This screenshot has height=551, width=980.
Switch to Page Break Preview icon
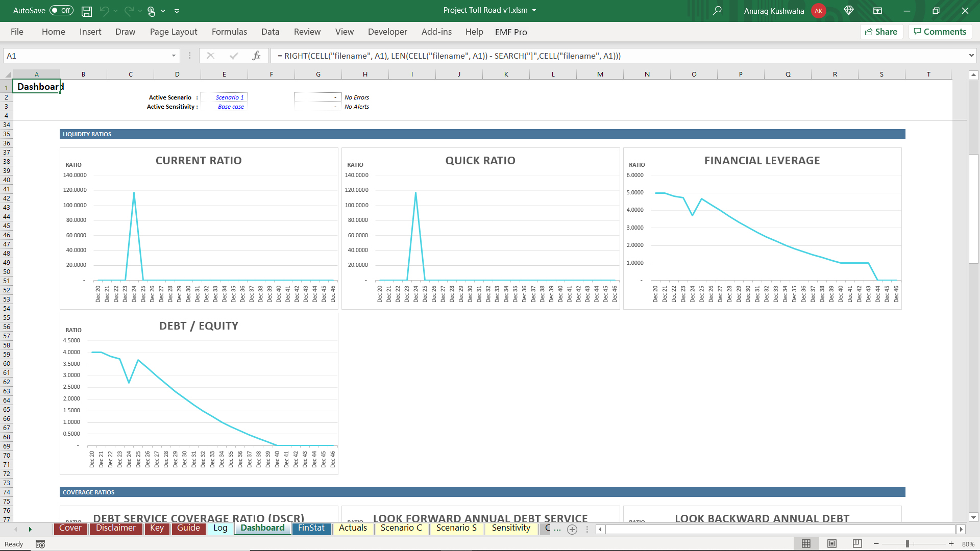[x=857, y=544]
